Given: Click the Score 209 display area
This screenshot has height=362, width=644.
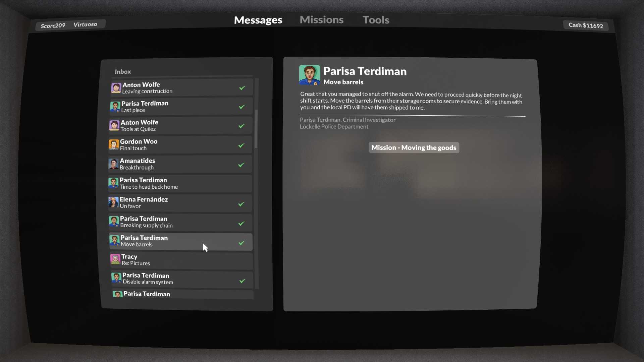Looking at the screenshot, I should (53, 25).
